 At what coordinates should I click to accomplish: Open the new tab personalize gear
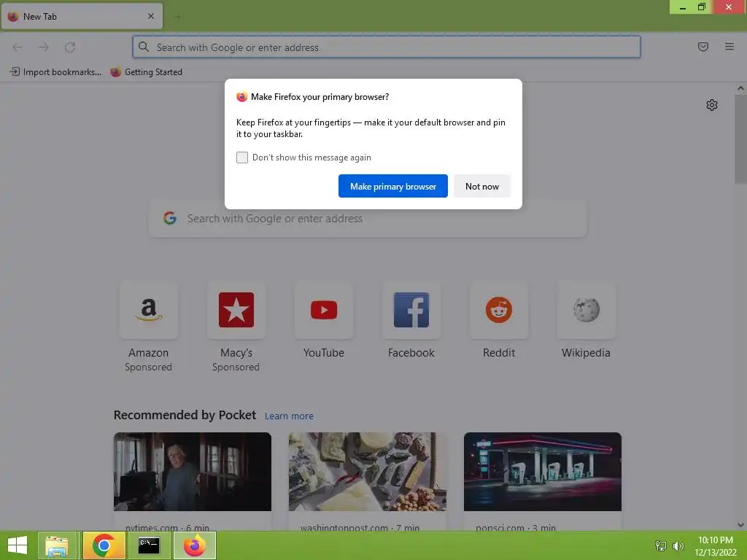[x=712, y=105]
